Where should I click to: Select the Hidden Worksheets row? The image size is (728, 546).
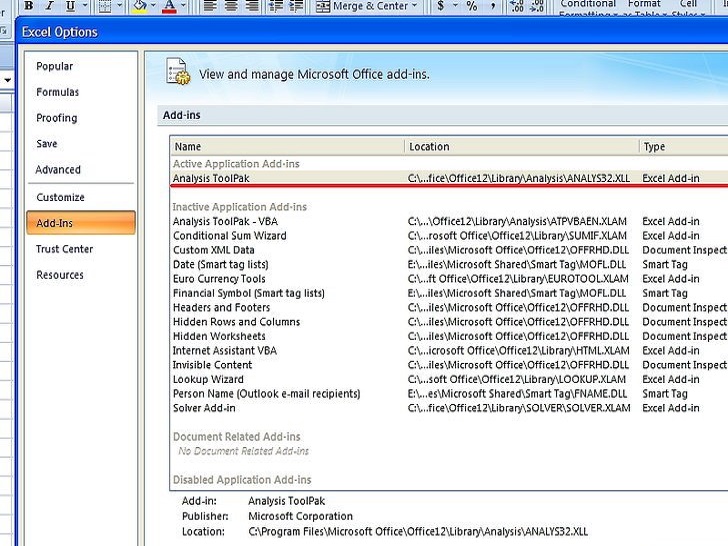pos(449,337)
